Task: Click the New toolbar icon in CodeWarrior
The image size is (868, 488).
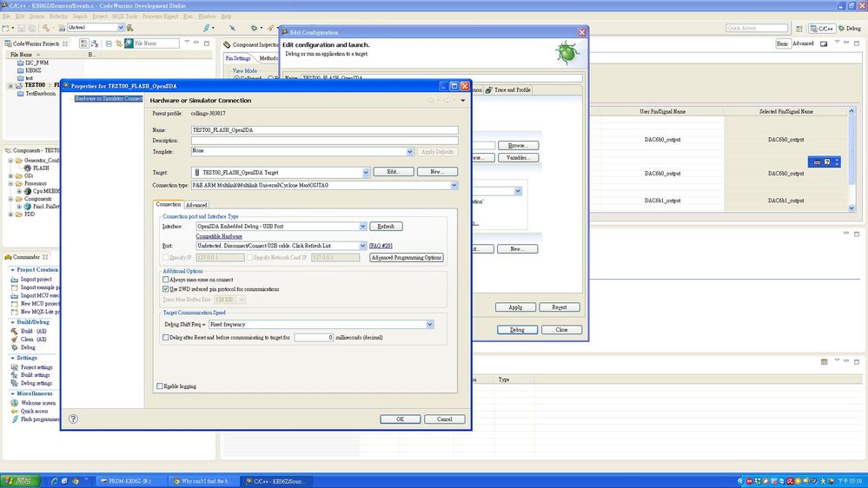Action: (x=7, y=28)
